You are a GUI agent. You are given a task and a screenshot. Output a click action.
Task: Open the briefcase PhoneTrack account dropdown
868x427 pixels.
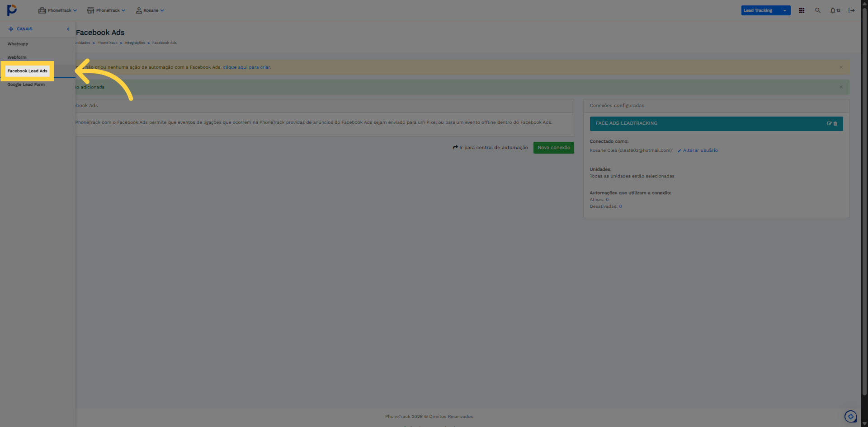pyautogui.click(x=57, y=10)
